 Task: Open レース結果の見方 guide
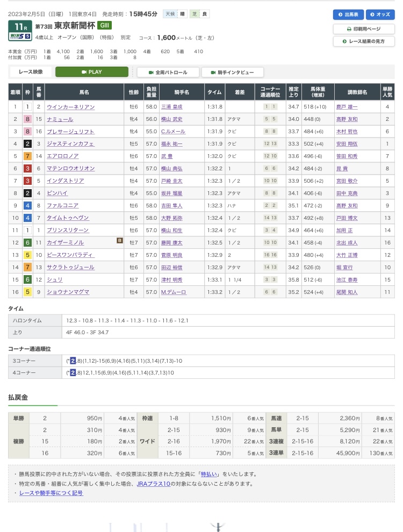coord(364,41)
